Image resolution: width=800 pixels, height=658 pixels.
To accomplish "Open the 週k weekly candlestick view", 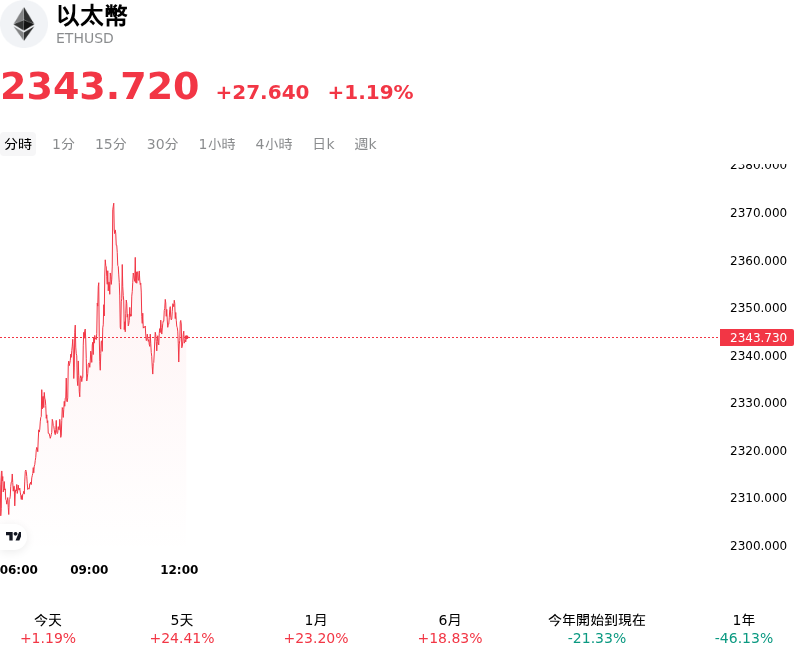I will coord(365,144).
